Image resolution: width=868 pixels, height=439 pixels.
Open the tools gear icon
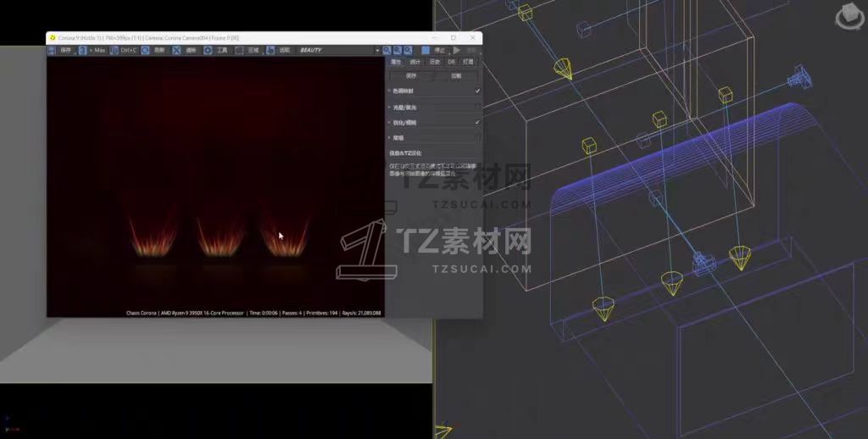tap(208, 50)
